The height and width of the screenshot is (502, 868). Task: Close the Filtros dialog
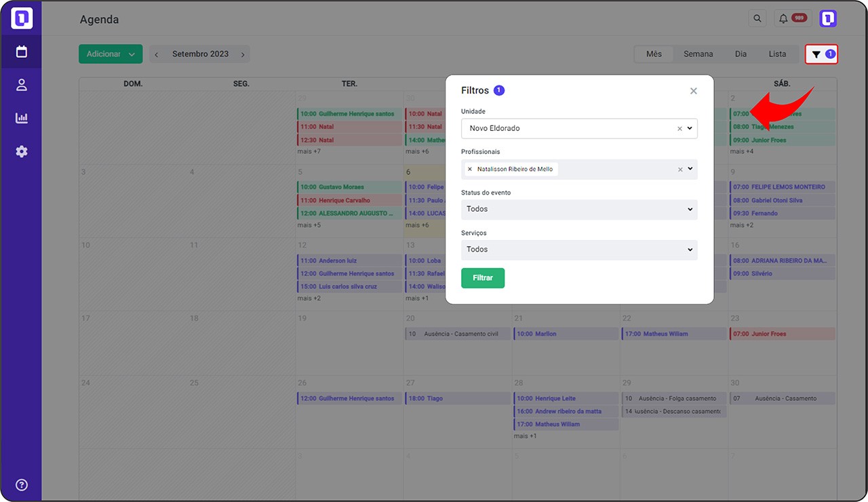[693, 91]
